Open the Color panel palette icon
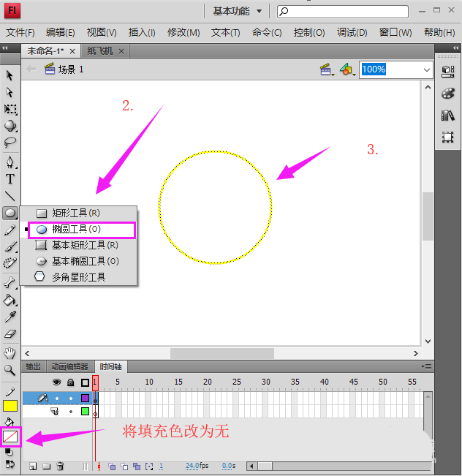Viewport: 462px width, 476px height. [x=447, y=94]
